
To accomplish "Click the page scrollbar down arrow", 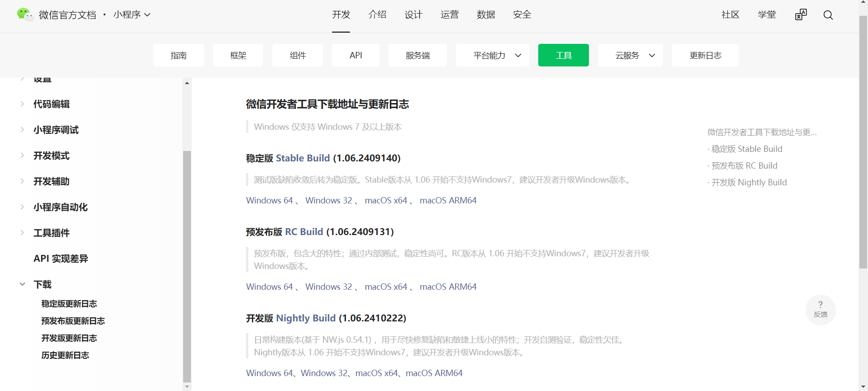I will [863, 387].
